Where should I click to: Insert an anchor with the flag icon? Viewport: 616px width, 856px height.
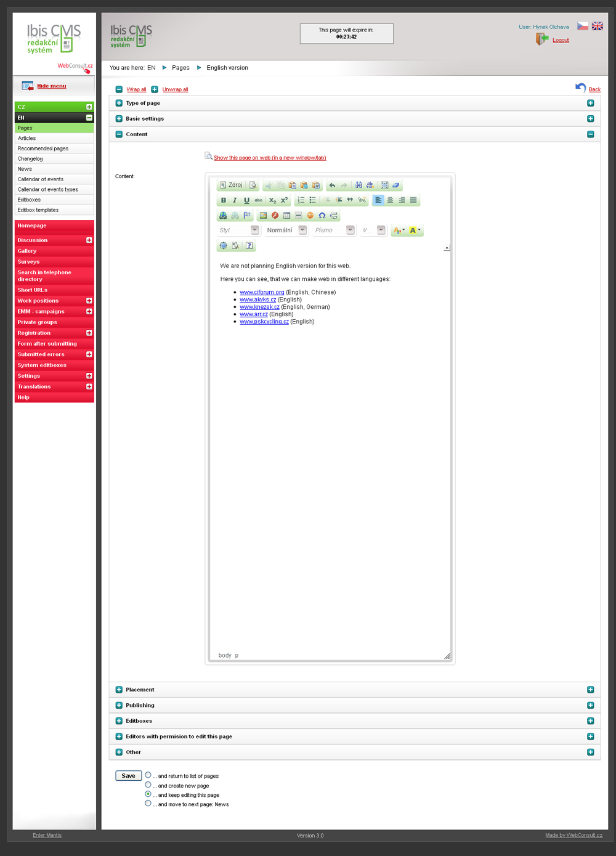click(246, 216)
